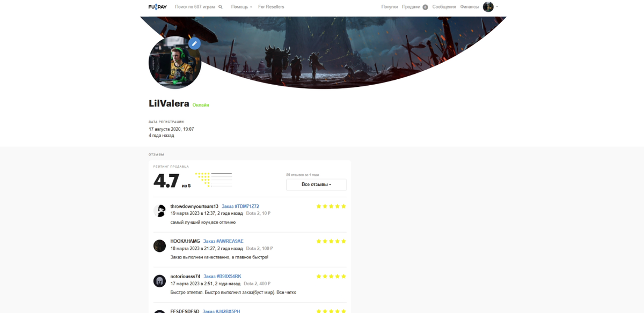Click notoriousss74's helmet avatar
Screen dimensions: 644x313
159,281
